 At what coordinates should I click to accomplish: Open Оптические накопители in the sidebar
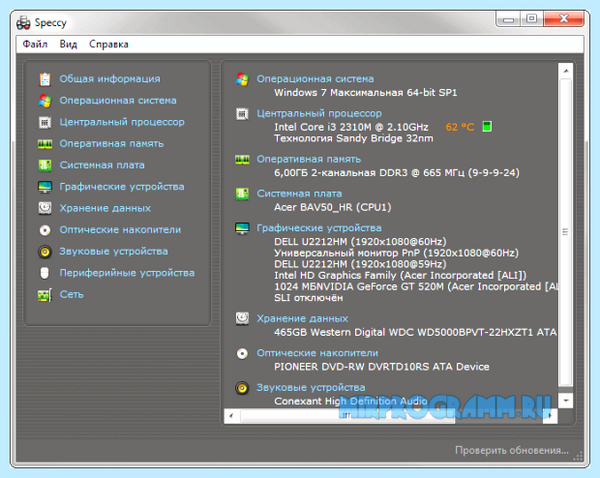(x=120, y=230)
